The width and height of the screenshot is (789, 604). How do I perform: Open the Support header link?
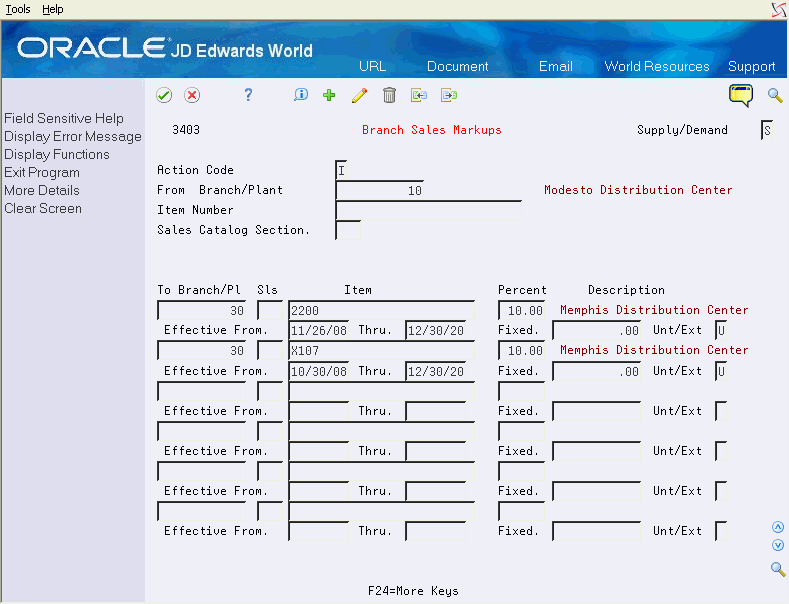coord(751,66)
